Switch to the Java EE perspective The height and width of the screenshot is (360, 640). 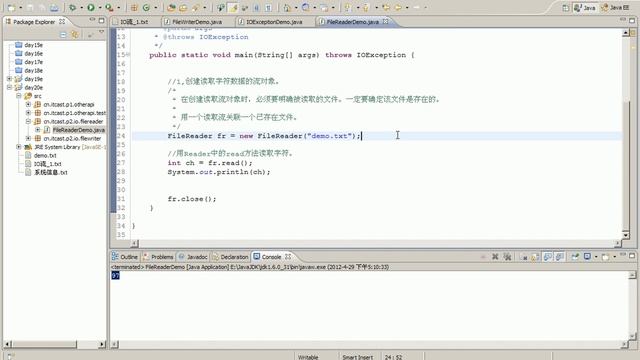click(615, 7)
